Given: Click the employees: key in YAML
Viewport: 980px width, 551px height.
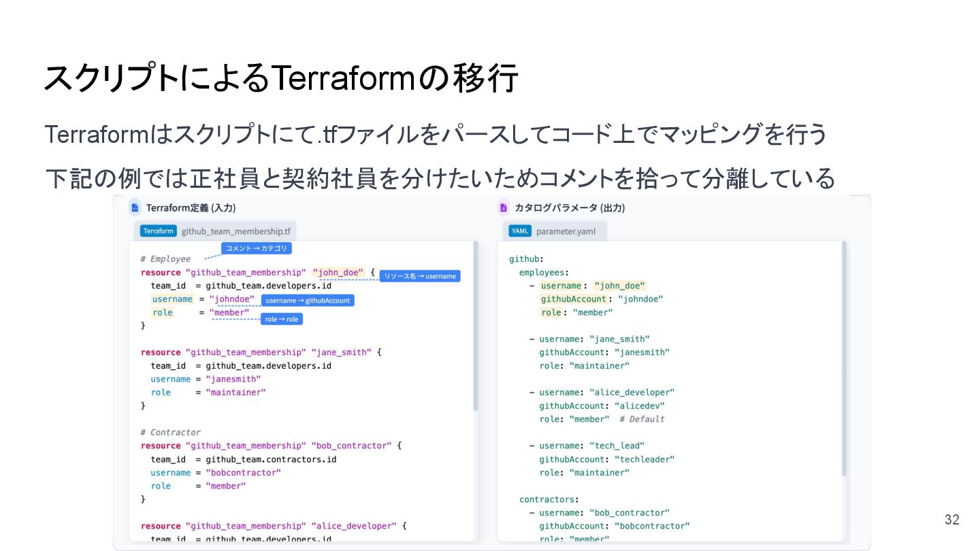Looking at the screenshot, I should coord(544,272).
